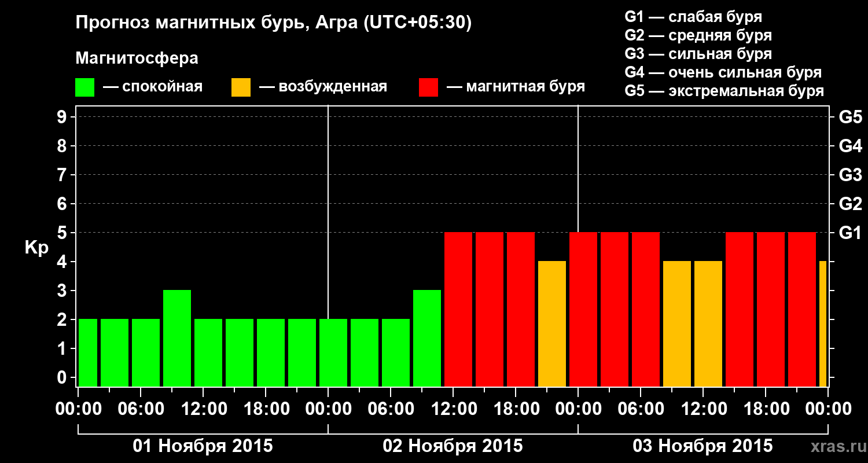Click the '— спокойная' legend label
The width and height of the screenshot is (868, 463).
pyautogui.click(x=153, y=87)
